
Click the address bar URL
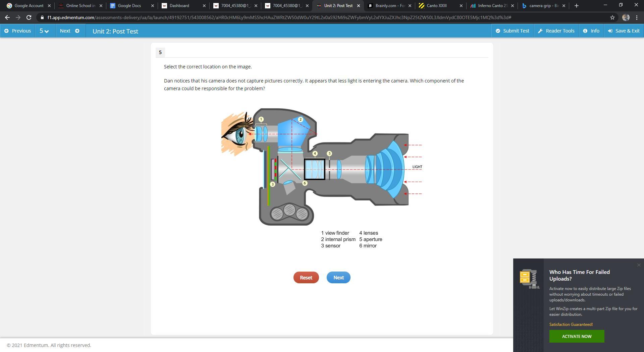point(279,17)
